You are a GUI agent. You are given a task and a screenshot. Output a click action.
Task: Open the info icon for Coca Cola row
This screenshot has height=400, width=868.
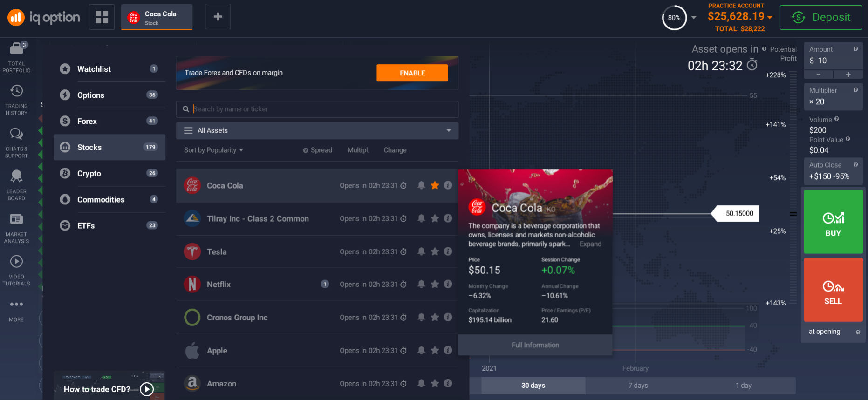tap(448, 185)
